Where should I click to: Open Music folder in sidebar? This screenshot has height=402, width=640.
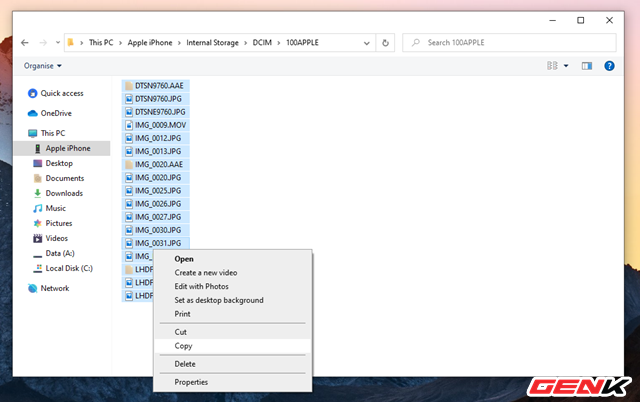(56, 208)
